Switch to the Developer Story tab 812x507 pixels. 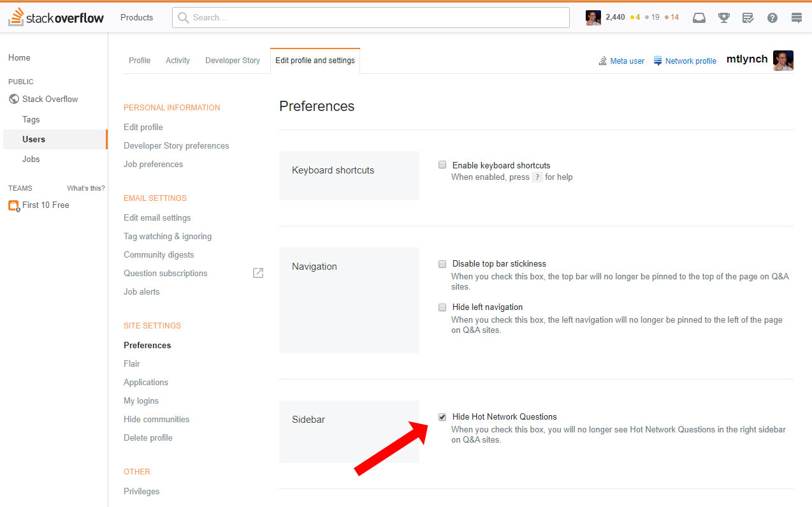pyautogui.click(x=233, y=61)
